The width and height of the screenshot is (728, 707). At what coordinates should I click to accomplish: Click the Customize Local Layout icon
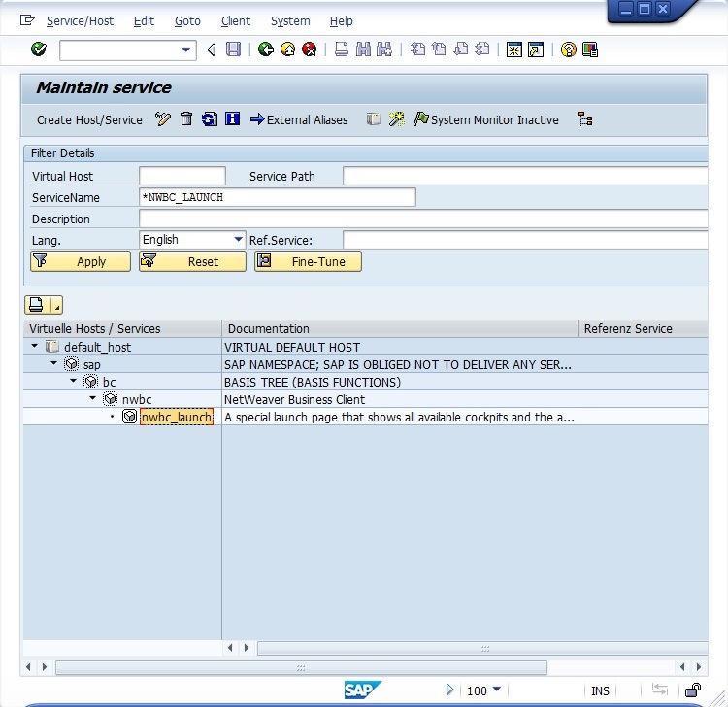[590, 50]
